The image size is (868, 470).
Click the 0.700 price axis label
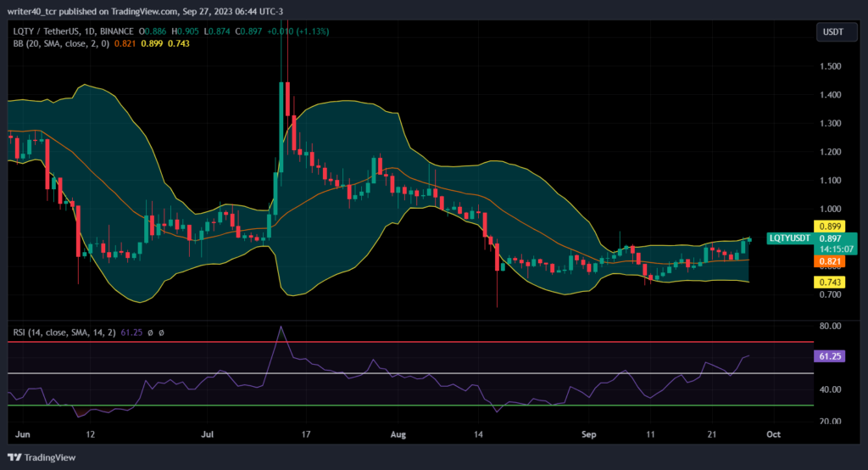[830, 294]
